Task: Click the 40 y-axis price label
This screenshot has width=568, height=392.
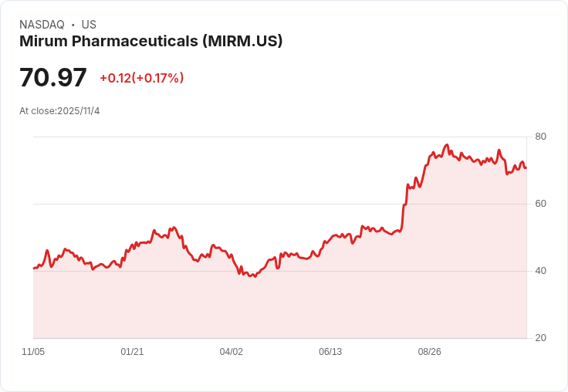Action: 540,271
